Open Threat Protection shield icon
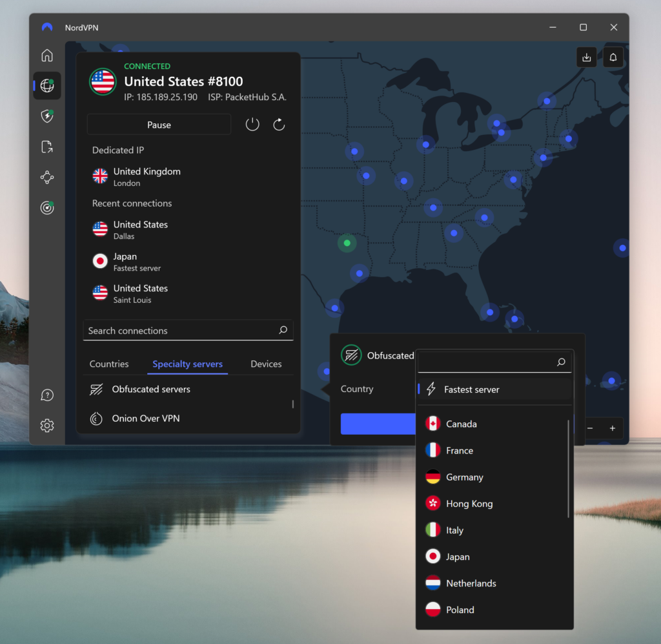 46,116
